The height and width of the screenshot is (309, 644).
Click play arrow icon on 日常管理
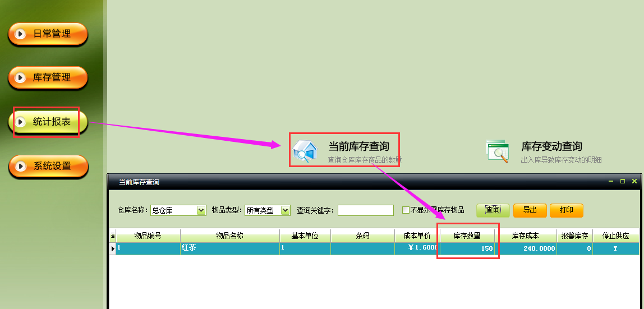20,34
